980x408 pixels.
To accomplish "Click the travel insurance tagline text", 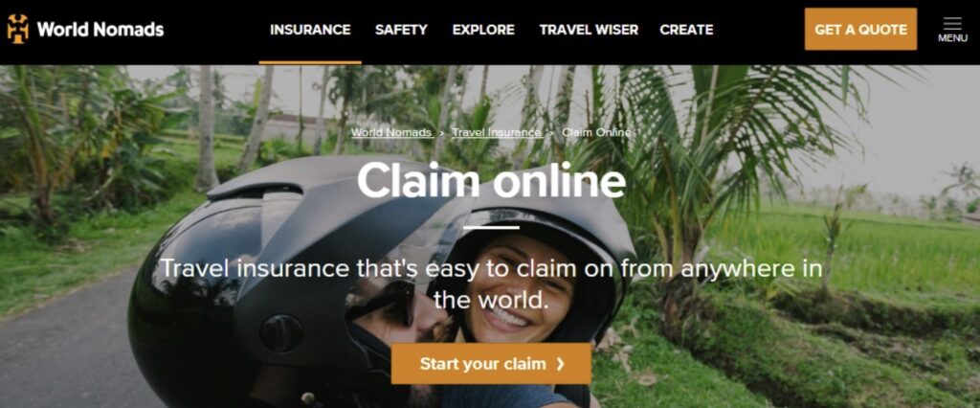I will pyautogui.click(x=491, y=284).
